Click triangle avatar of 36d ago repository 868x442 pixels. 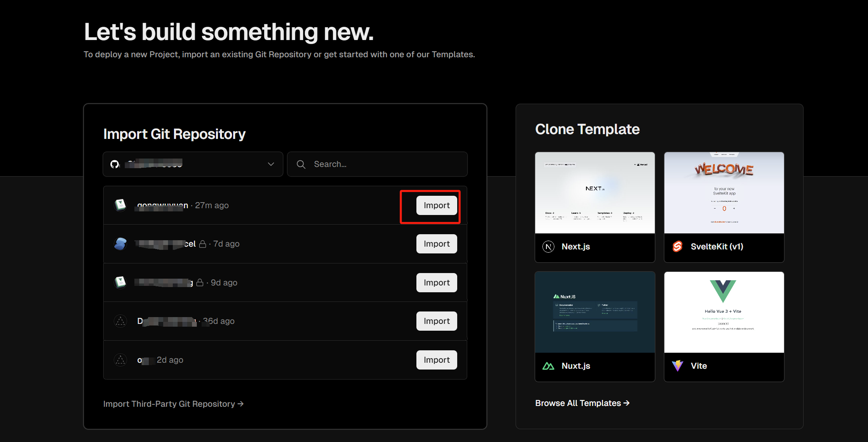coord(120,321)
